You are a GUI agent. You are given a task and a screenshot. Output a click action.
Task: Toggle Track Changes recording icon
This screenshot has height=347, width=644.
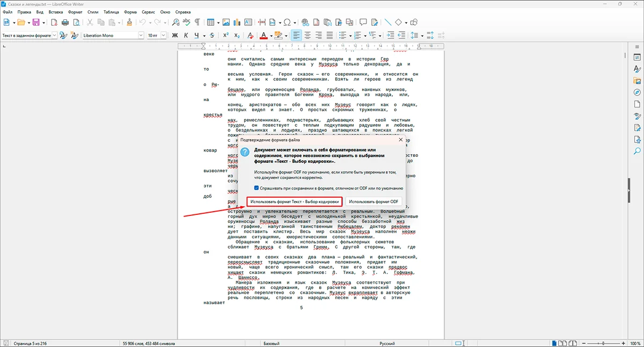point(375,22)
